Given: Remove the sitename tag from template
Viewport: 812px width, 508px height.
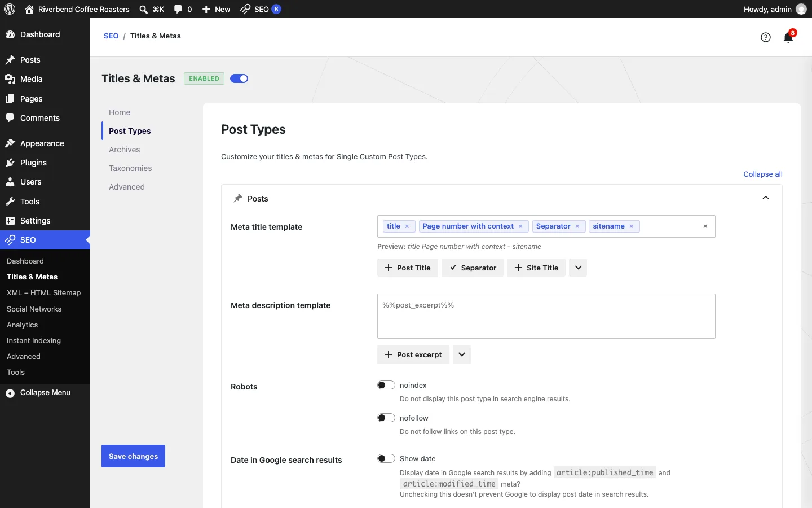Looking at the screenshot, I should click(632, 226).
